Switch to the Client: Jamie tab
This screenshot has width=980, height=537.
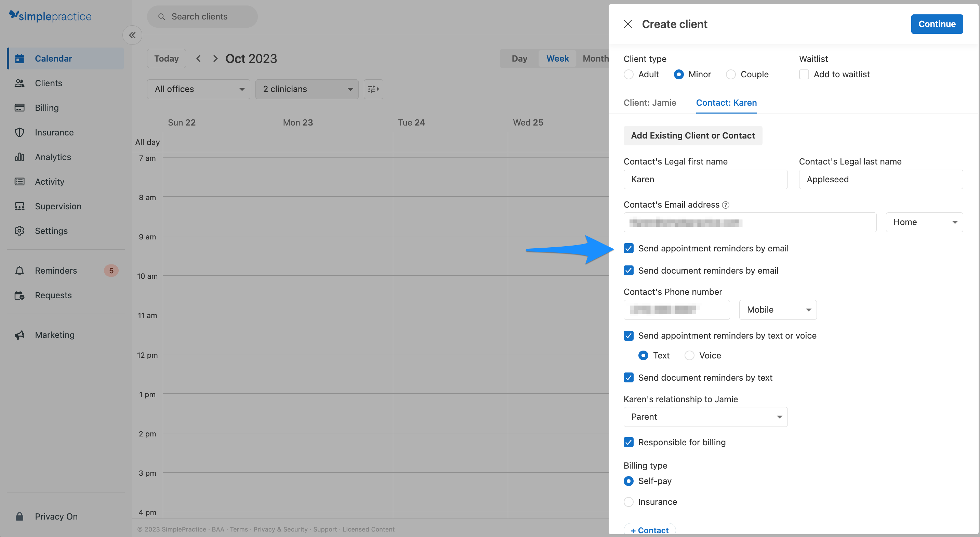click(650, 103)
